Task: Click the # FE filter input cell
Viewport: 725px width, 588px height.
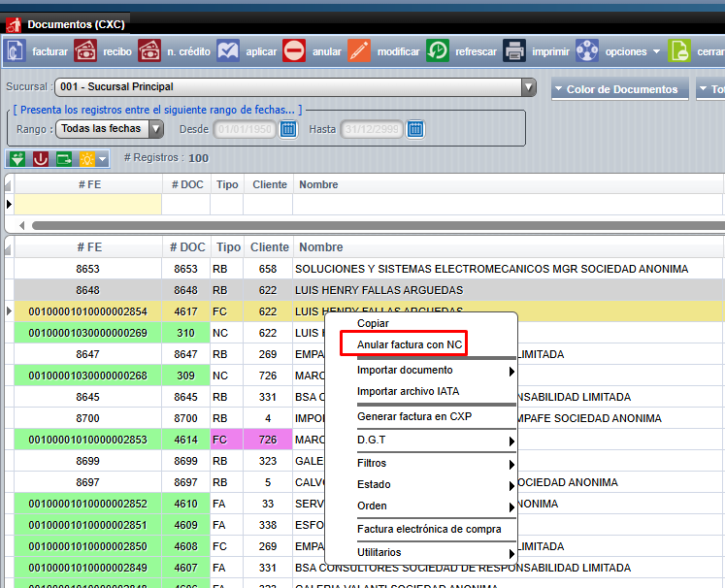Action: tap(88, 204)
